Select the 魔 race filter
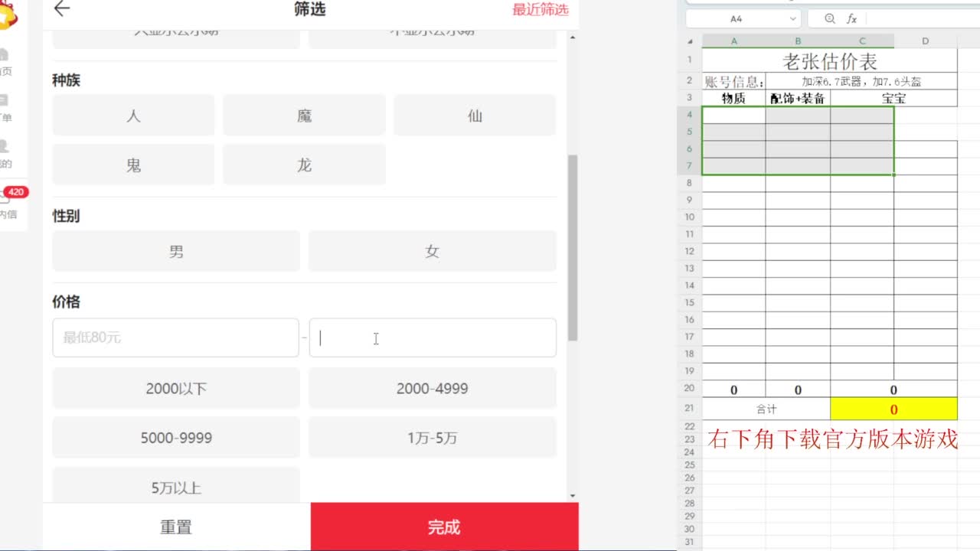 pos(304,116)
